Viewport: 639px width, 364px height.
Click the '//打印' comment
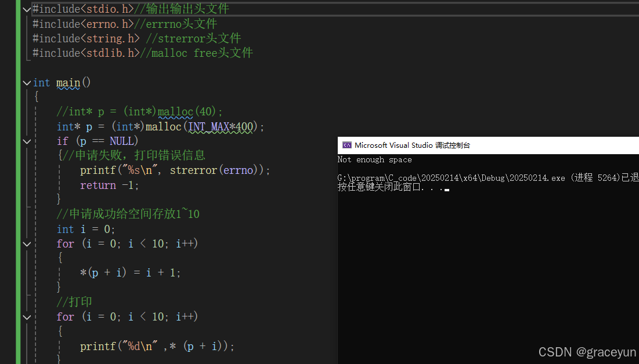coord(74,302)
